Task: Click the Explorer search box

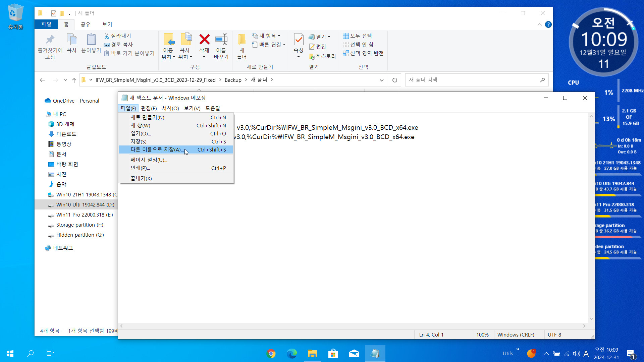Action: pyautogui.click(x=476, y=80)
